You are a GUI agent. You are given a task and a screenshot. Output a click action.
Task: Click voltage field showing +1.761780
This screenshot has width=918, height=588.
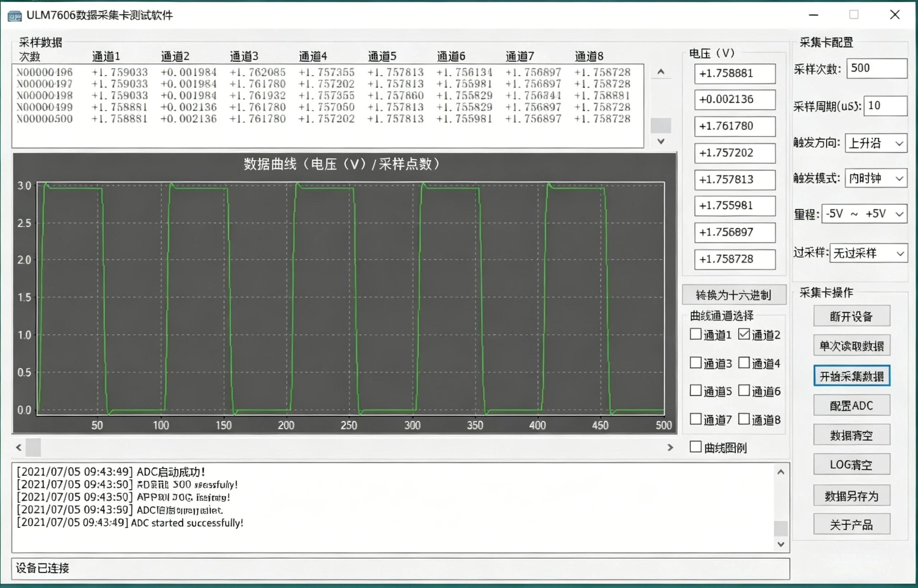735,126
